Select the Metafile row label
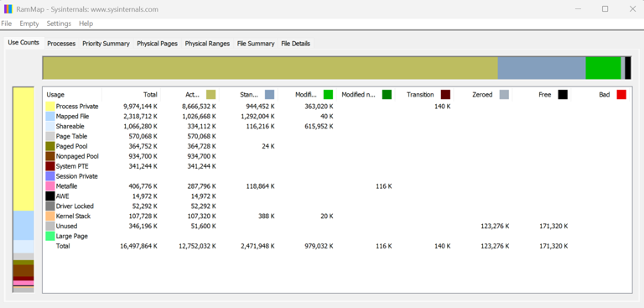This screenshot has width=644, height=308. pos(66,186)
